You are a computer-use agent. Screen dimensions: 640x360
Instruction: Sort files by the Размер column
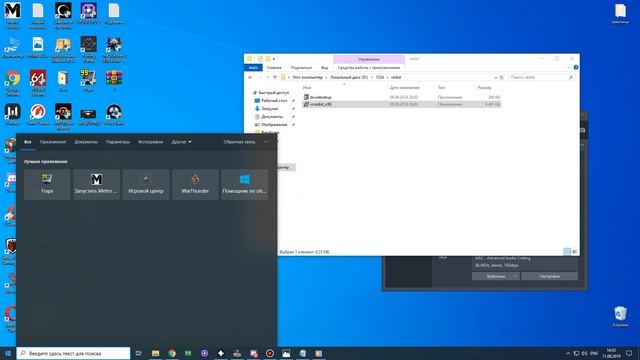(x=484, y=88)
